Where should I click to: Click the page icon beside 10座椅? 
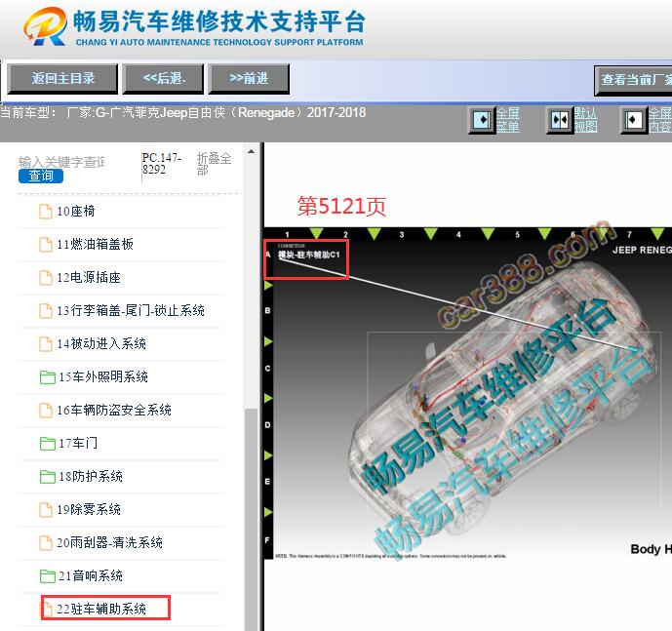click(46, 212)
